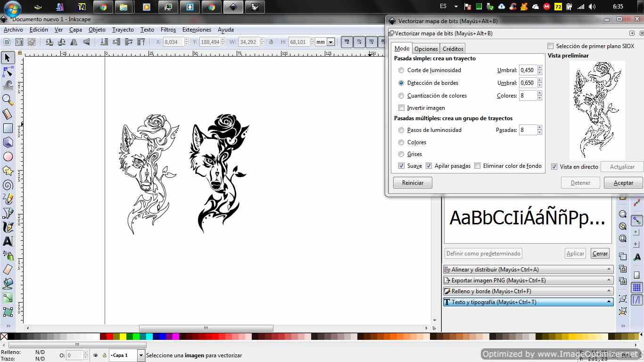644x362 pixels.
Task: Switch to the Opciones tab
Action: click(426, 49)
